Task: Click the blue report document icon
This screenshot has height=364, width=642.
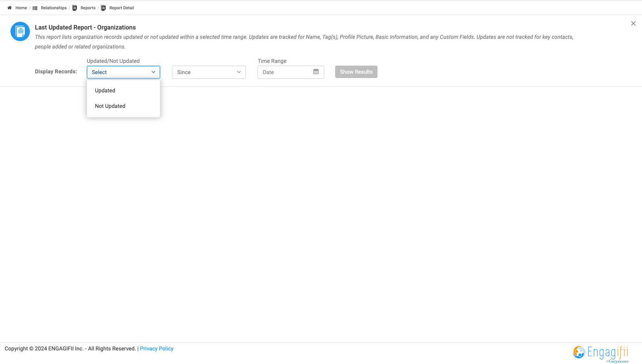Action: click(x=20, y=31)
